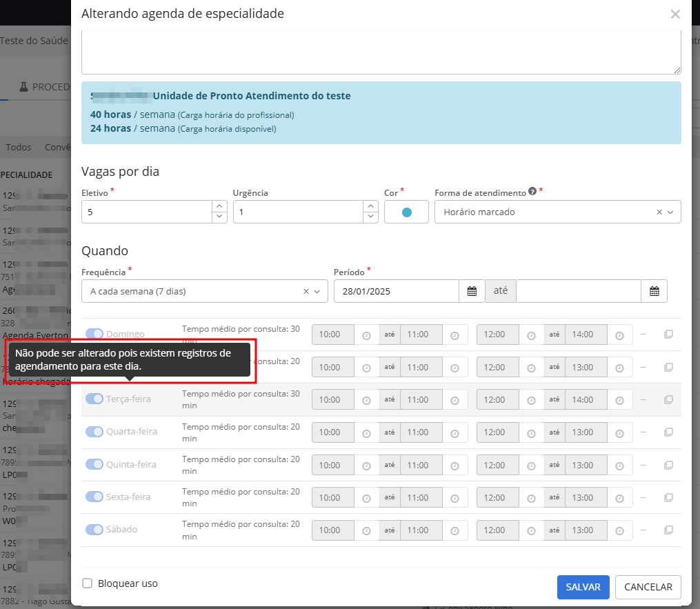Open the PROCED tab in background page

[45, 87]
